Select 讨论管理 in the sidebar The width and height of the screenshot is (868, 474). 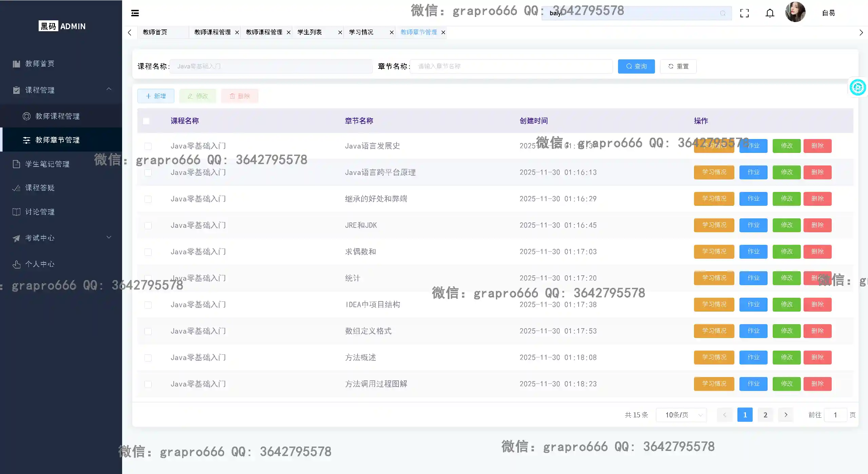(x=40, y=212)
